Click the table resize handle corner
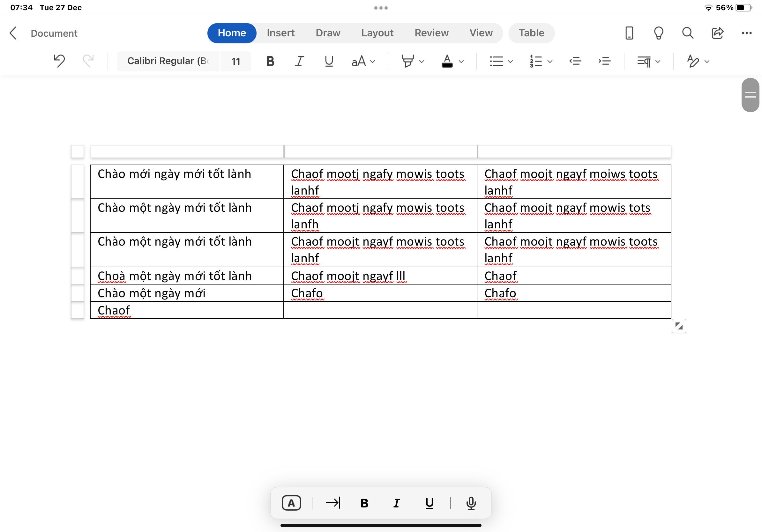The width and height of the screenshot is (762, 532). (x=679, y=326)
